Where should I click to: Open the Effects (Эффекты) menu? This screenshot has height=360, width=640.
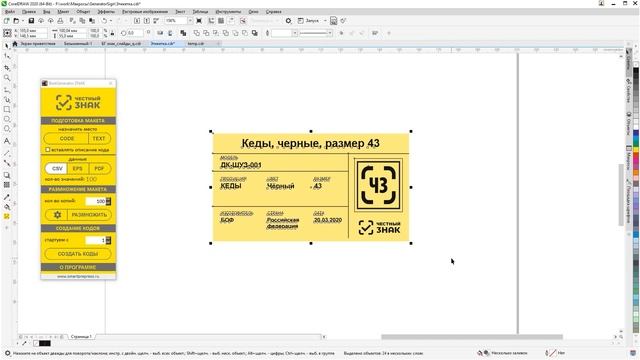tap(106, 12)
